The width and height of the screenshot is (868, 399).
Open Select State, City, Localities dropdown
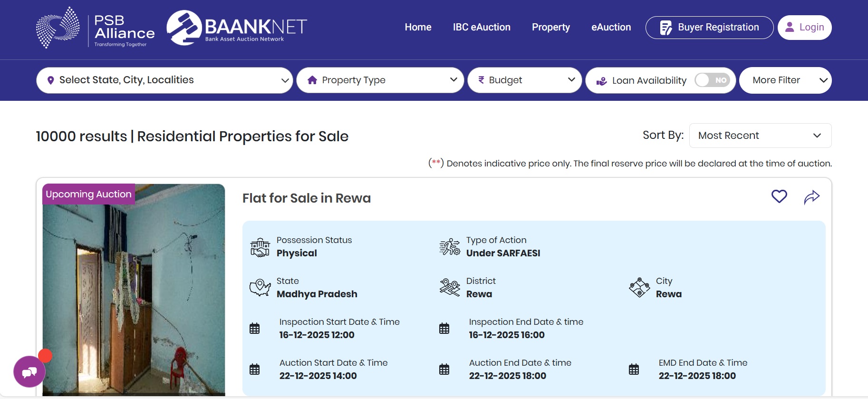164,80
